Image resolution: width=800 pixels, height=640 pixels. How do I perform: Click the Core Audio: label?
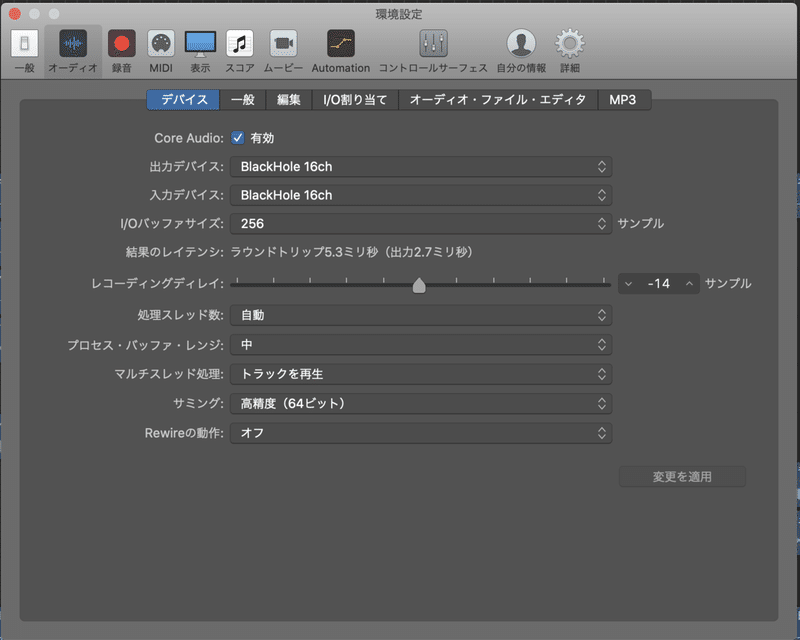pyautogui.click(x=189, y=138)
